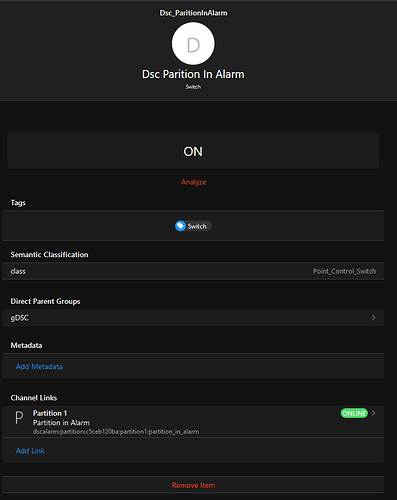Click the P channel icon for Partition 1
Screen dimensions: 397x500
pyautogui.click(x=19, y=418)
